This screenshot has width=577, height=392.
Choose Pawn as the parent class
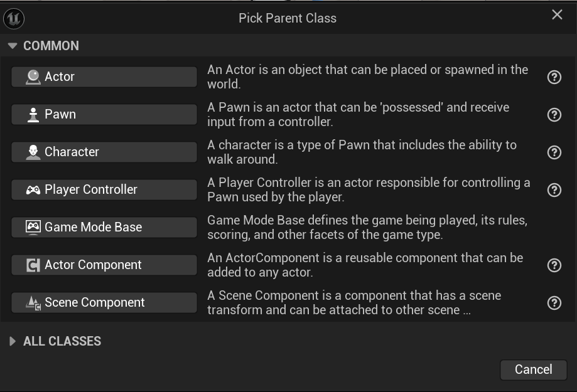(x=104, y=114)
